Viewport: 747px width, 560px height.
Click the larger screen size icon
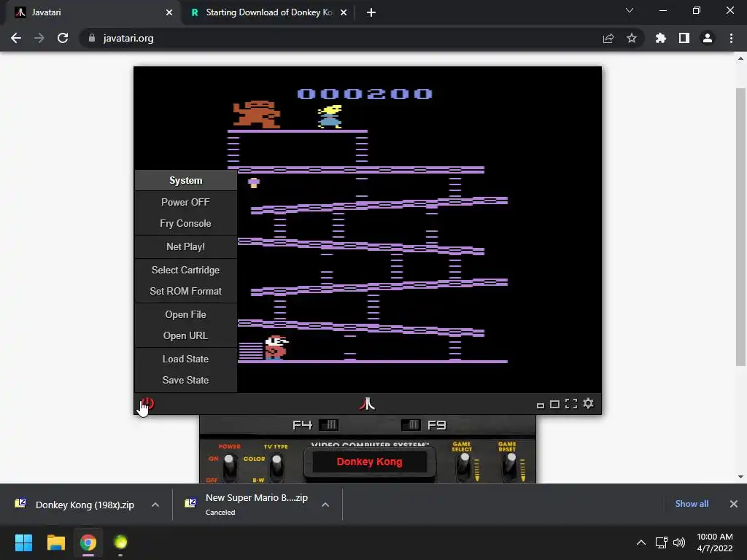(554, 404)
